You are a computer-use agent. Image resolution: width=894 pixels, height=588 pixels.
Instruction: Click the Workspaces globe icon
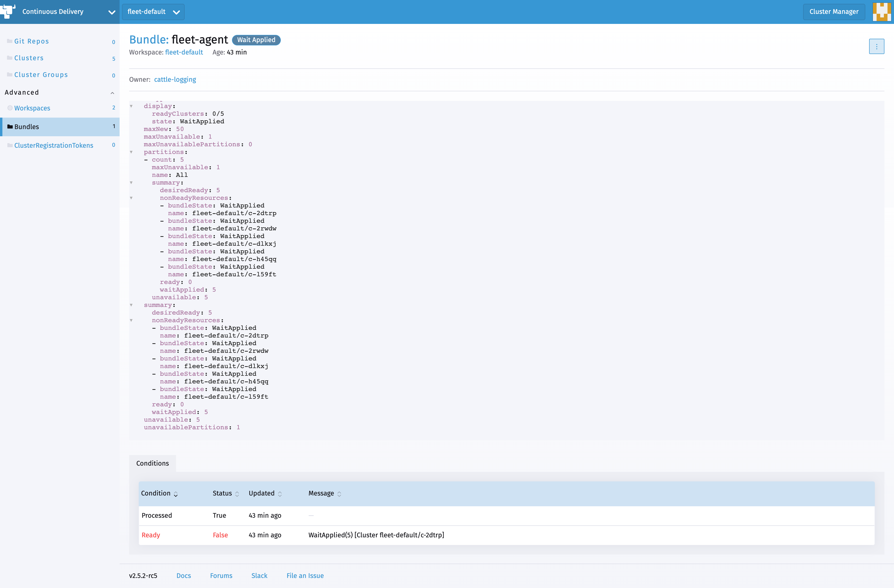click(x=9, y=108)
